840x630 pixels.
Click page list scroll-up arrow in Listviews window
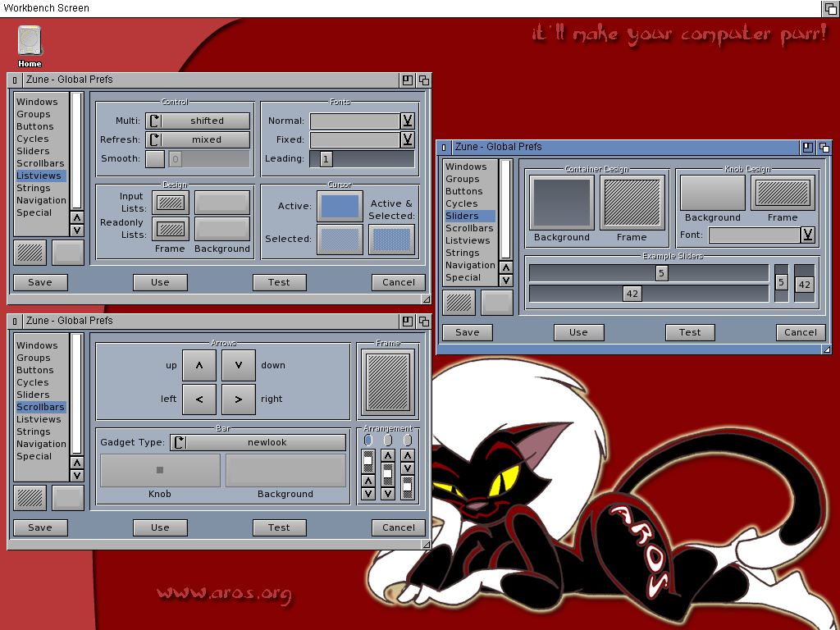click(77, 217)
